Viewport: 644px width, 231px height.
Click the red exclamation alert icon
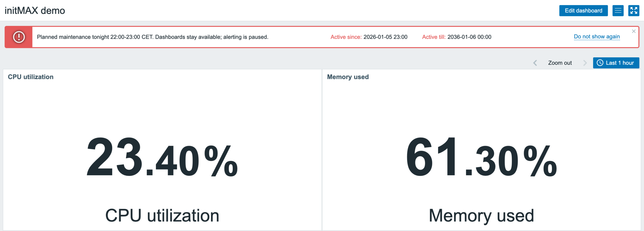tap(19, 37)
